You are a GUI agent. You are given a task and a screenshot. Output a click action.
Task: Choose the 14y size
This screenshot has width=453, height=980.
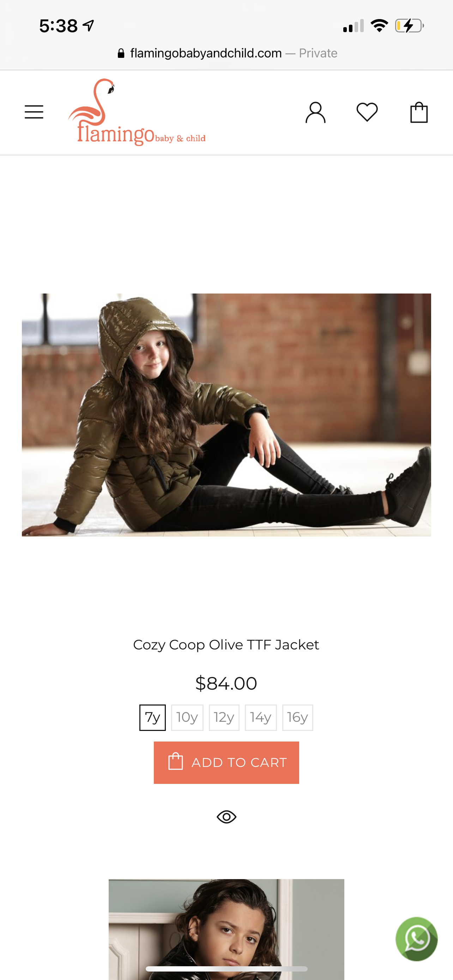click(260, 718)
